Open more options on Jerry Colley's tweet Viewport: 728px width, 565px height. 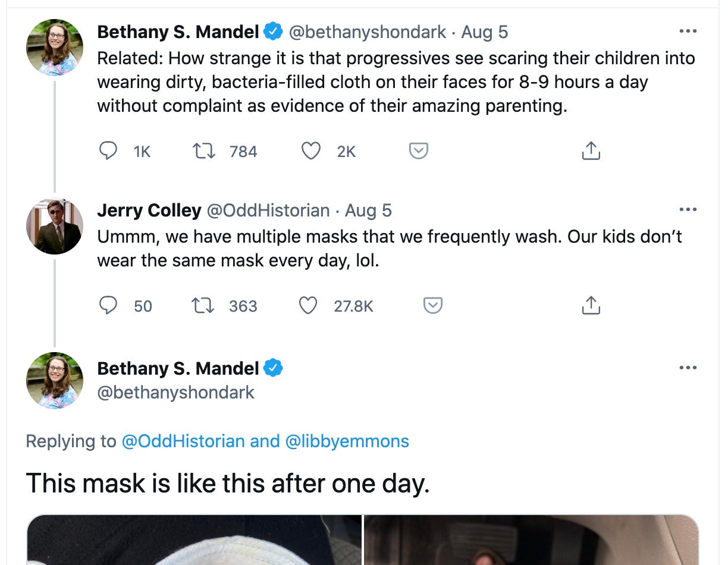click(688, 209)
